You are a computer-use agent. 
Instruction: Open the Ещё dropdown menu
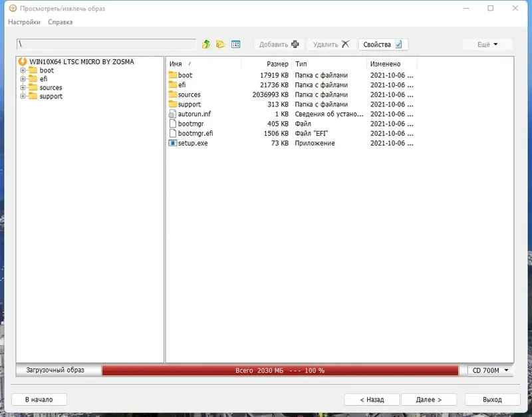487,45
